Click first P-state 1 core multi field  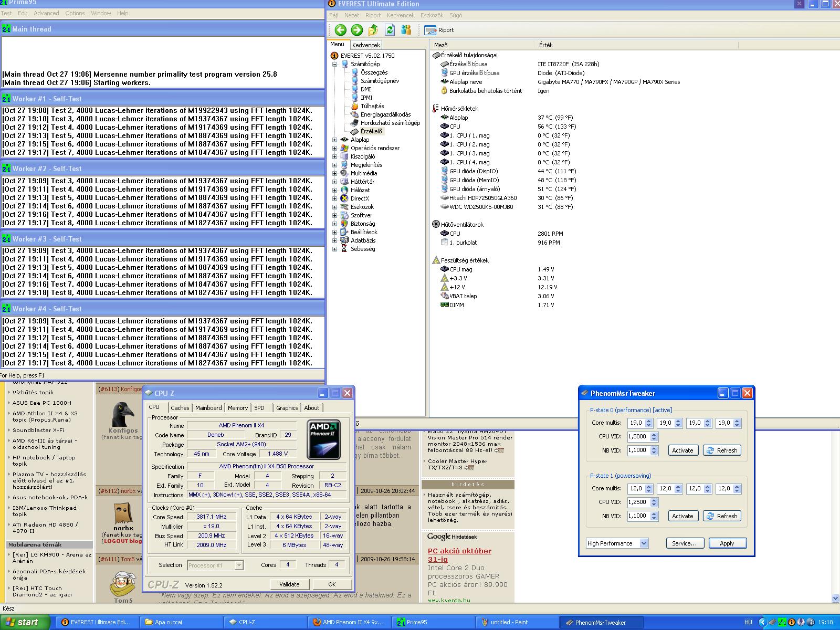click(x=636, y=488)
